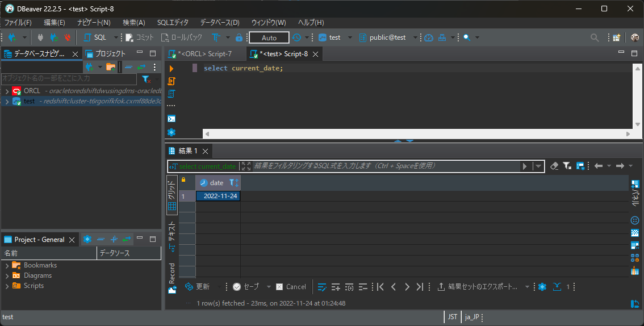
Task: Click the gray search icon at top right
Action: (x=594, y=37)
